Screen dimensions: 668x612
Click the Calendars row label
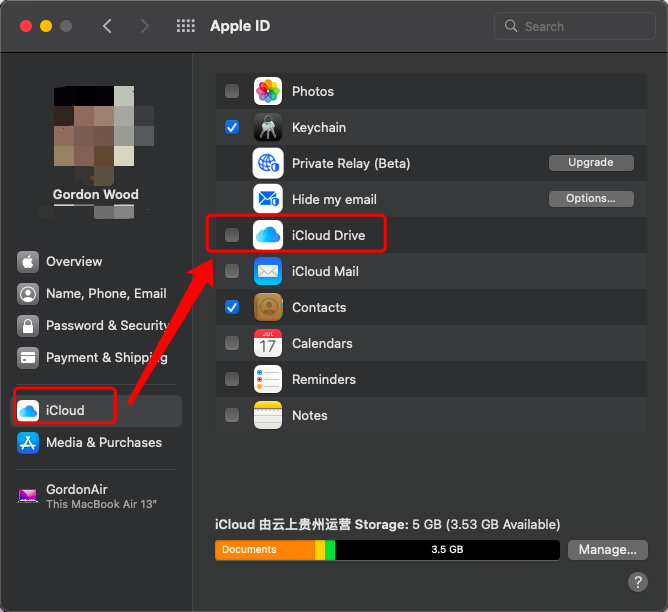[x=322, y=343]
